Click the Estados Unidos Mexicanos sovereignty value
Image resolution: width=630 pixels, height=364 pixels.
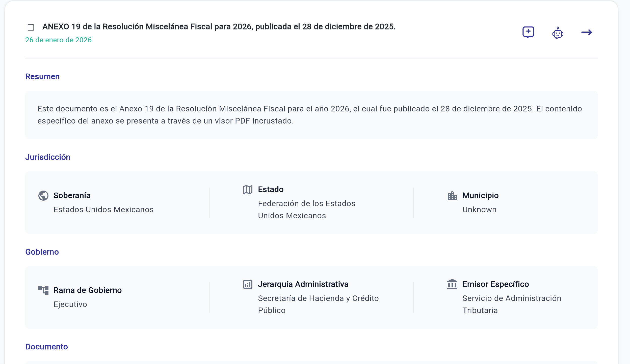[103, 210]
